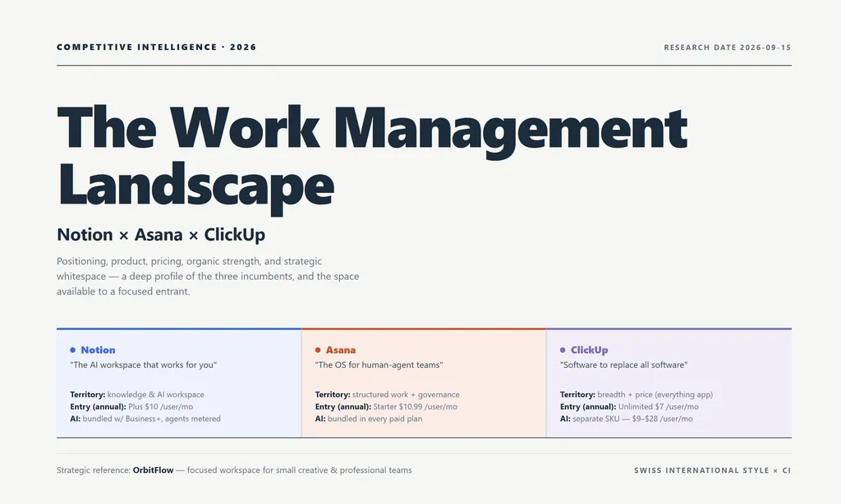The height and width of the screenshot is (504, 841).
Task: Click the bold 'OrbitFlow' name in footer
Action: [x=153, y=470]
